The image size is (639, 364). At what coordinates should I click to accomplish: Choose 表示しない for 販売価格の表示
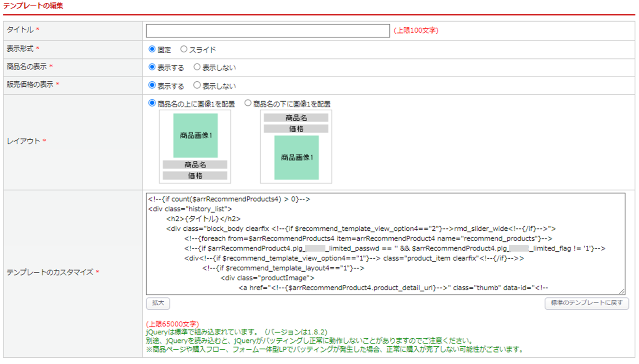click(197, 85)
